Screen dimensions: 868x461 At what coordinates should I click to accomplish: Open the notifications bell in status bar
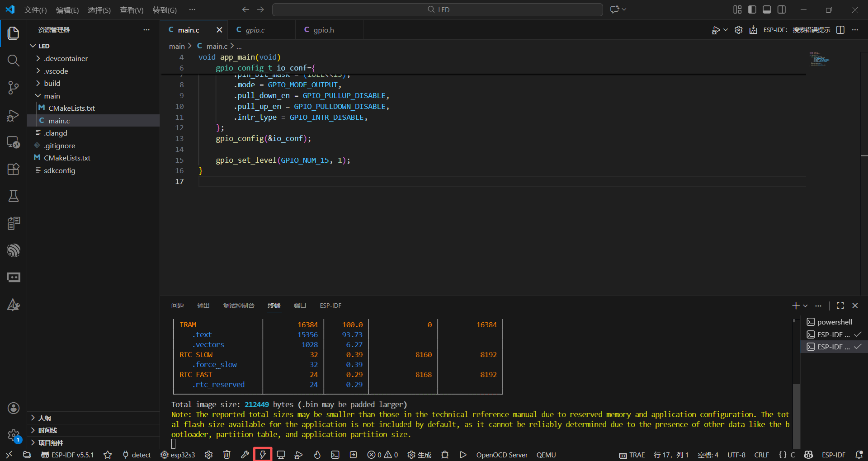point(859,455)
